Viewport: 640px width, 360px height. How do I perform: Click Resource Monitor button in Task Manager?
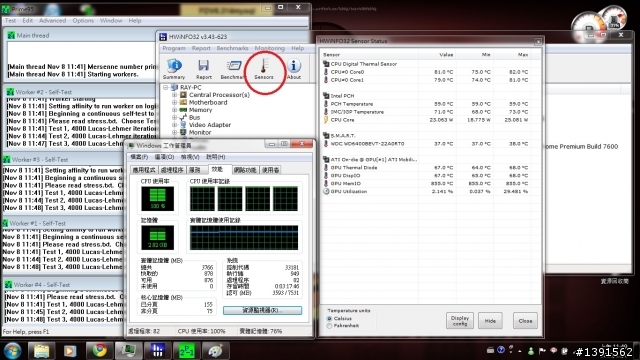[262, 310]
